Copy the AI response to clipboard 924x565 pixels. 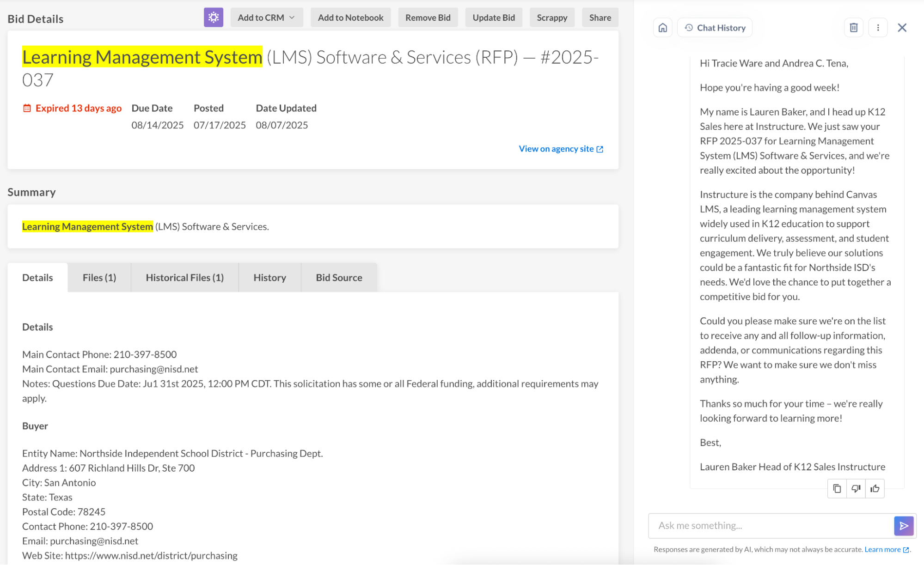click(x=837, y=488)
